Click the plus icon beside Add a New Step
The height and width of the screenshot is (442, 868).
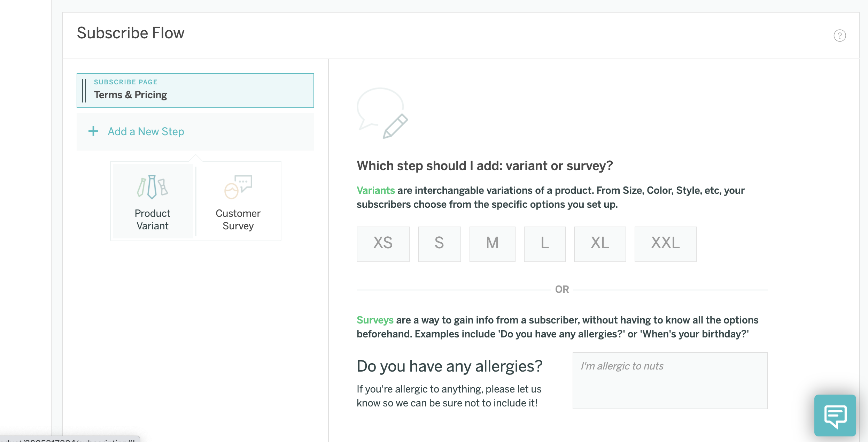[x=93, y=131]
